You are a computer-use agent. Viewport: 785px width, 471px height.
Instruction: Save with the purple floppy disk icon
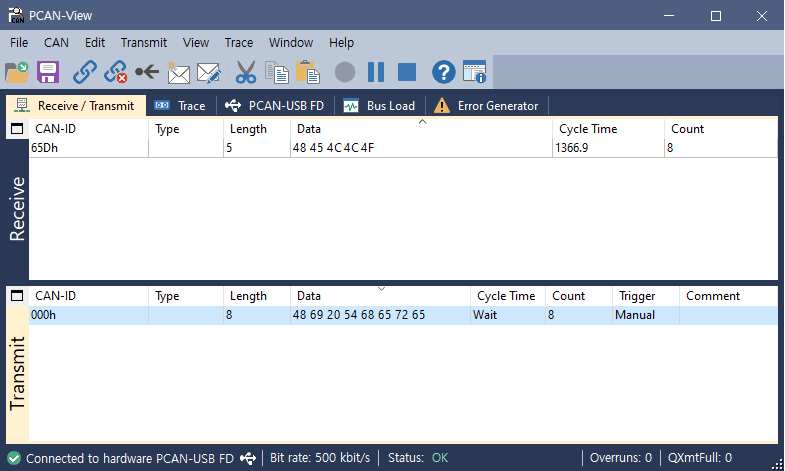48,72
